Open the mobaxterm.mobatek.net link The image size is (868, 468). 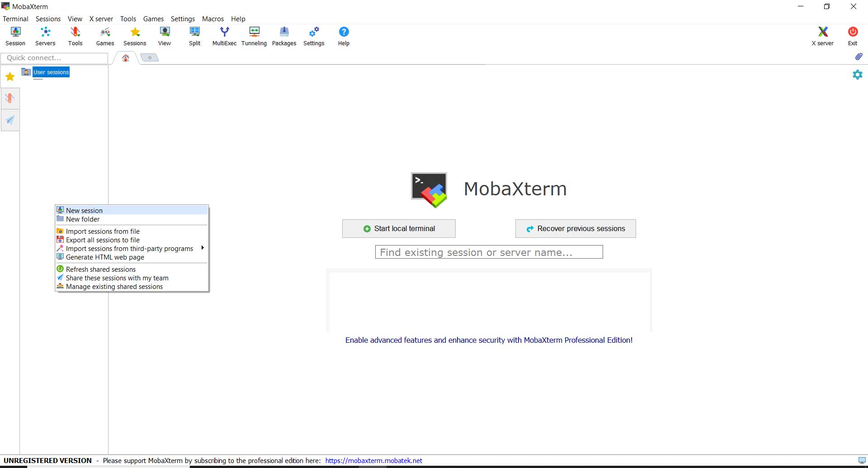coord(374,461)
